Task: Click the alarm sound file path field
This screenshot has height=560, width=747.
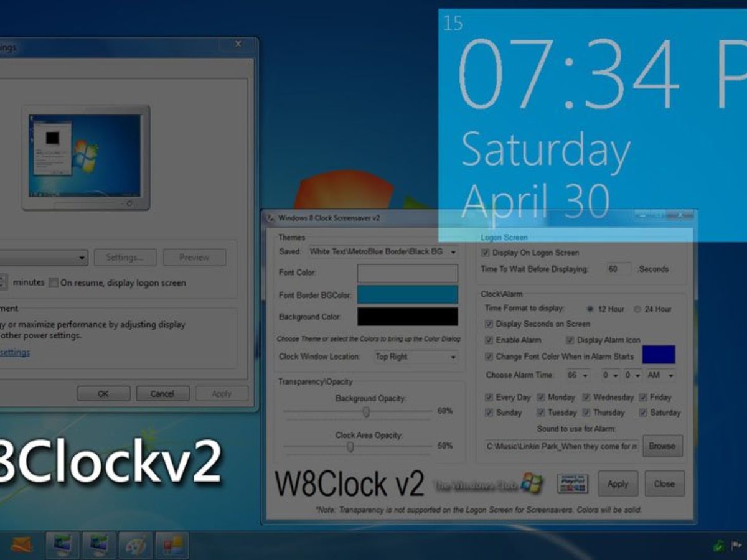Action: tap(562, 446)
